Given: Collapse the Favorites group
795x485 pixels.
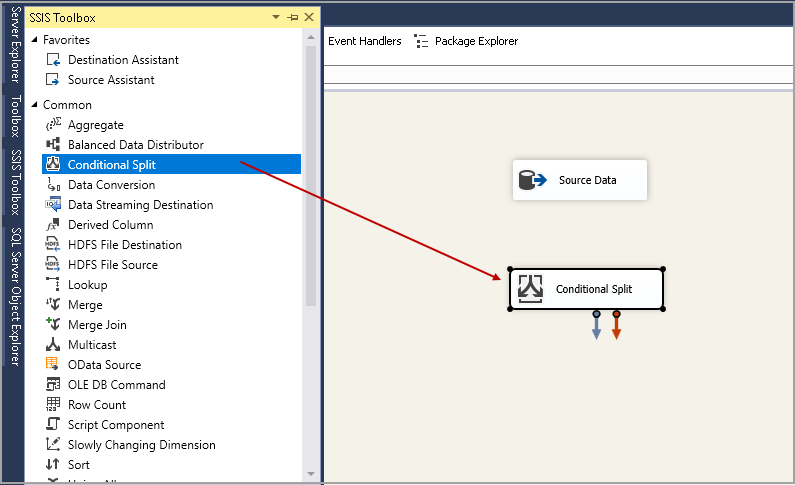Looking at the screenshot, I should coord(34,40).
